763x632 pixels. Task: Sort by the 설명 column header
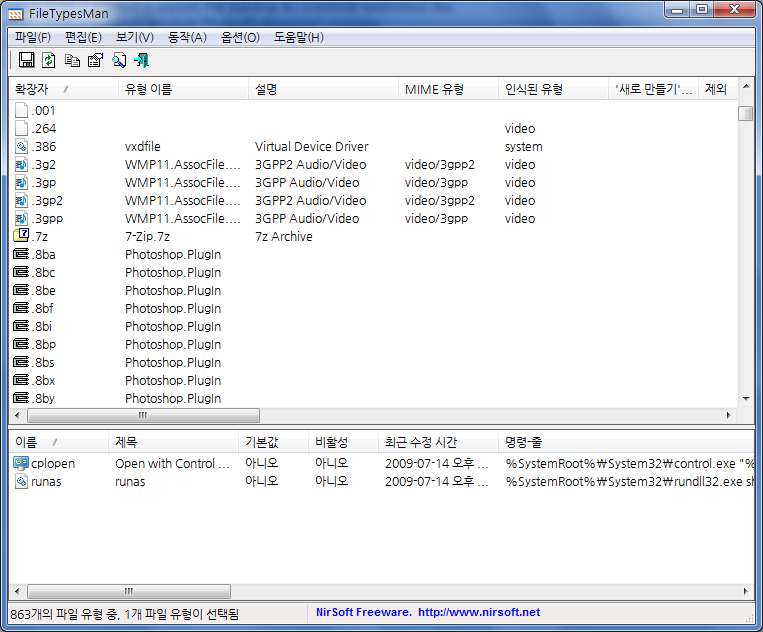coord(324,89)
